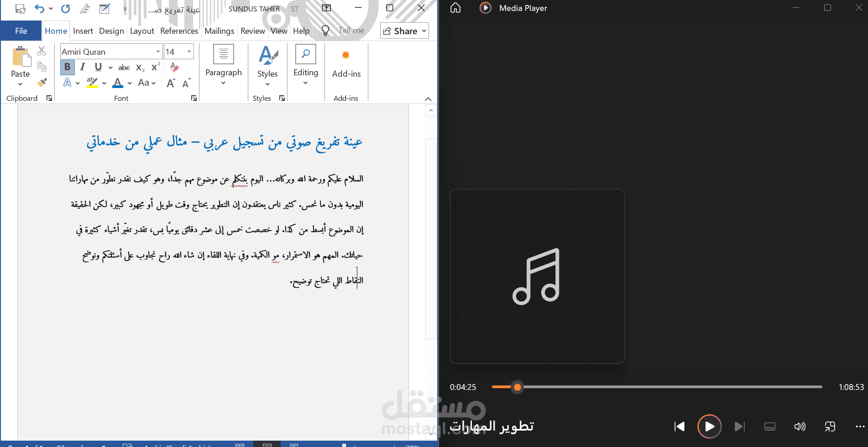Click the Add-ins button
This screenshot has height=447, width=868.
pyautogui.click(x=346, y=64)
